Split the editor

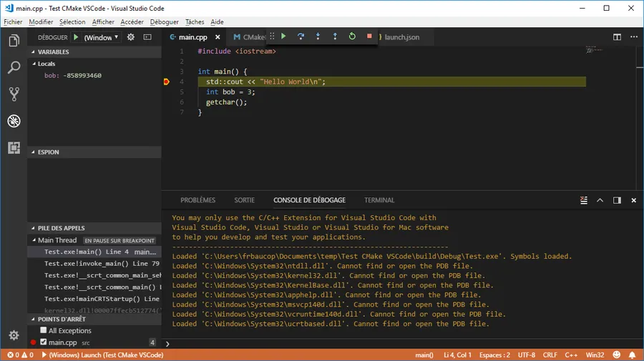(617, 37)
